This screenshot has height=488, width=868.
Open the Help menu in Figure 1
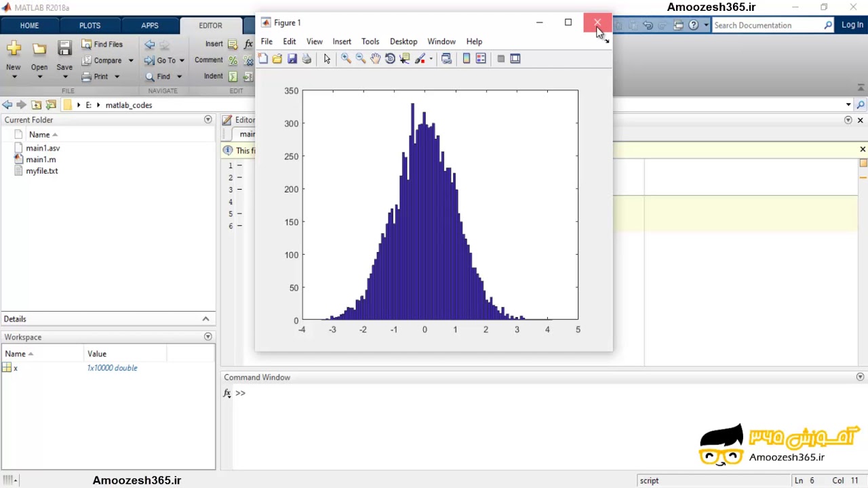tap(474, 41)
